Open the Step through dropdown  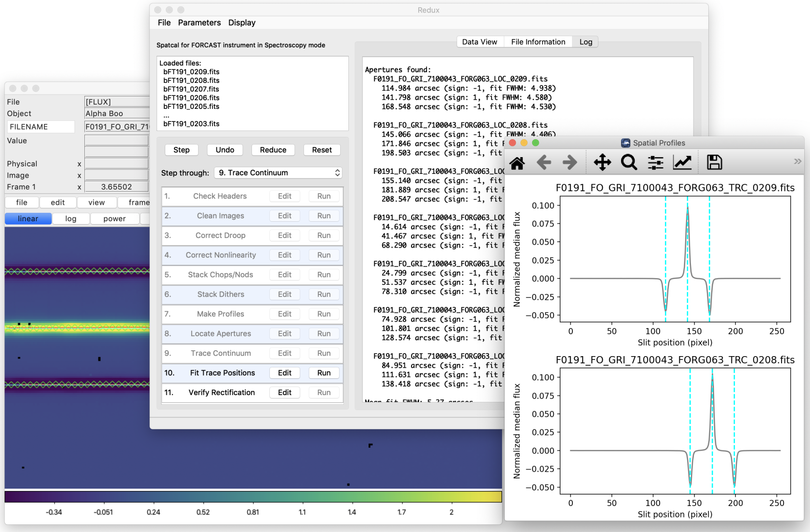click(x=278, y=173)
